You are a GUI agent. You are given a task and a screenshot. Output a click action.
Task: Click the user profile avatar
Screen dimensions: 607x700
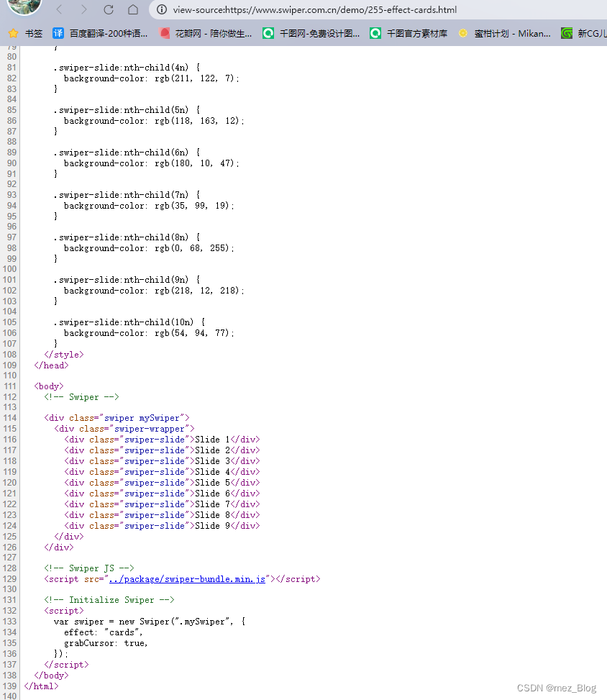[x=24, y=5]
